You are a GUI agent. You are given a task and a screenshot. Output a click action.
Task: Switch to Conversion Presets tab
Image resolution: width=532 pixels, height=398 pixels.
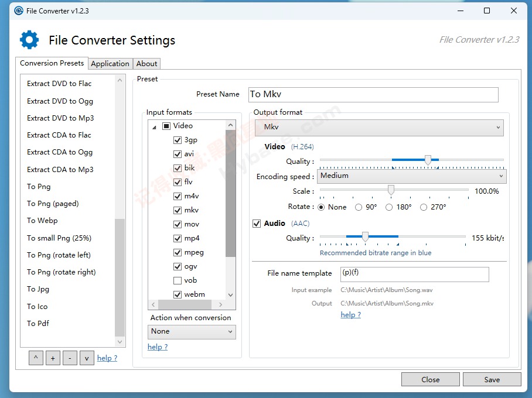[x=52, y=63]
